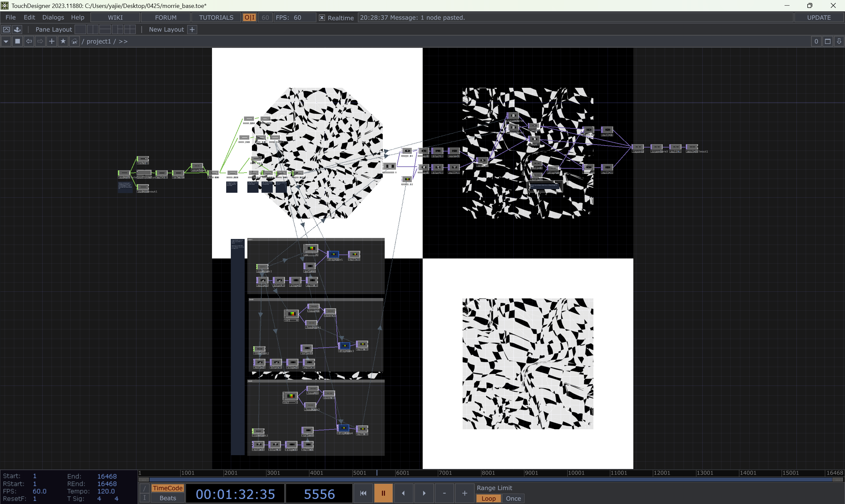Toggle the O|I power button

pos(249,18)
